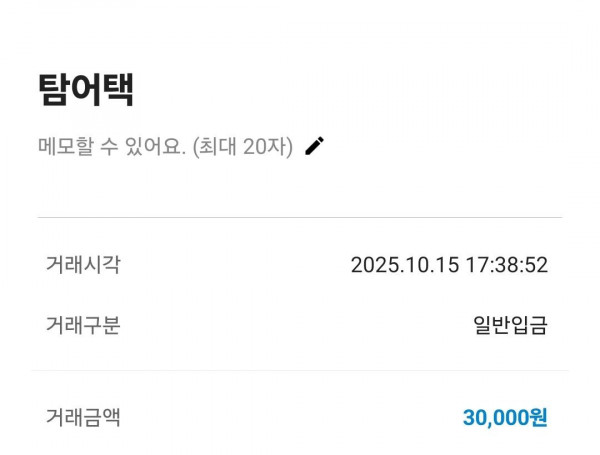The image size is (600, 455).
Task: Click the transaction time "17:38:52"
Action: click(x=506, y=265)
